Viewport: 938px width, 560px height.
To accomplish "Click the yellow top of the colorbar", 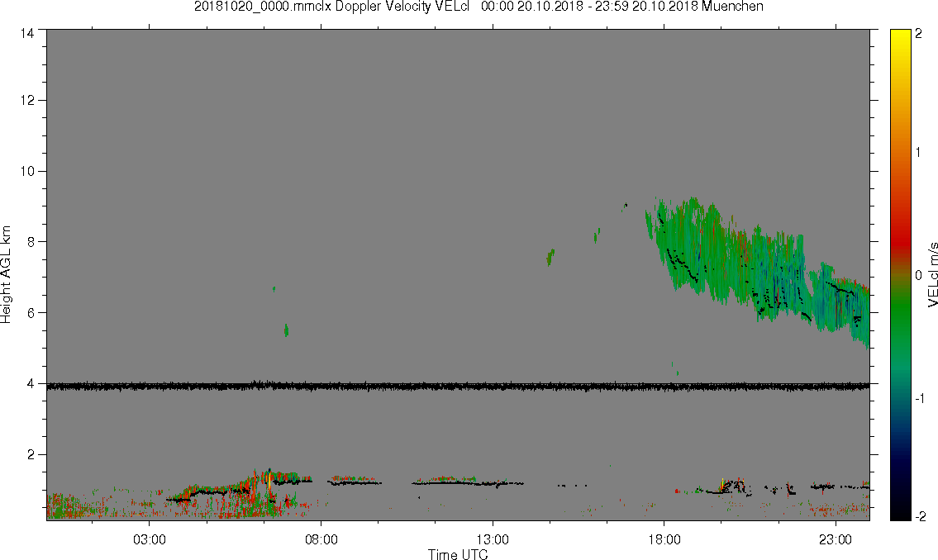I will (x=900, y=37).
